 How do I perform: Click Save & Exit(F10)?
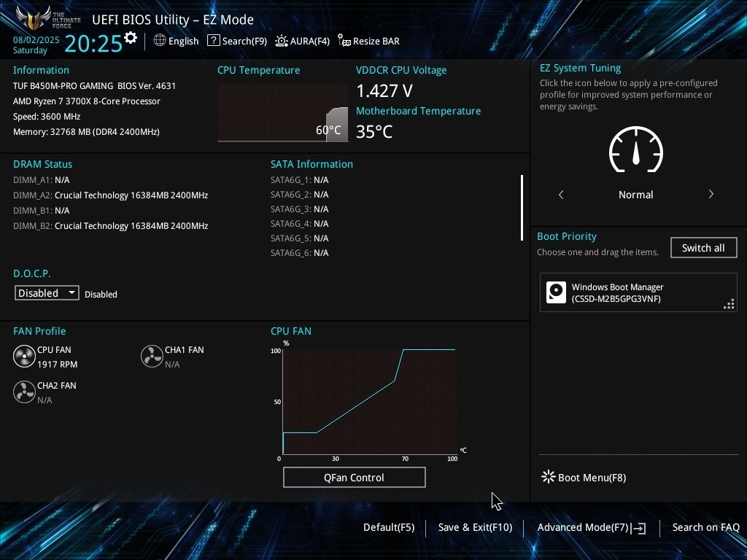(475, 527)
